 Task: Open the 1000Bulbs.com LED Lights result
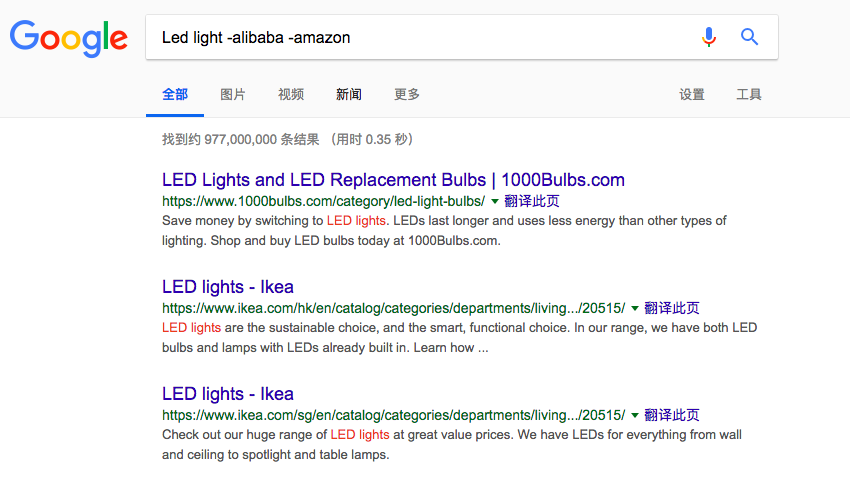point(393,180)
